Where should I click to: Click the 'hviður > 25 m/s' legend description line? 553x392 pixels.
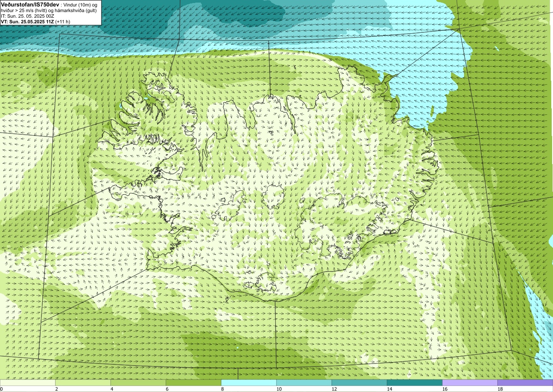(49, 10)
